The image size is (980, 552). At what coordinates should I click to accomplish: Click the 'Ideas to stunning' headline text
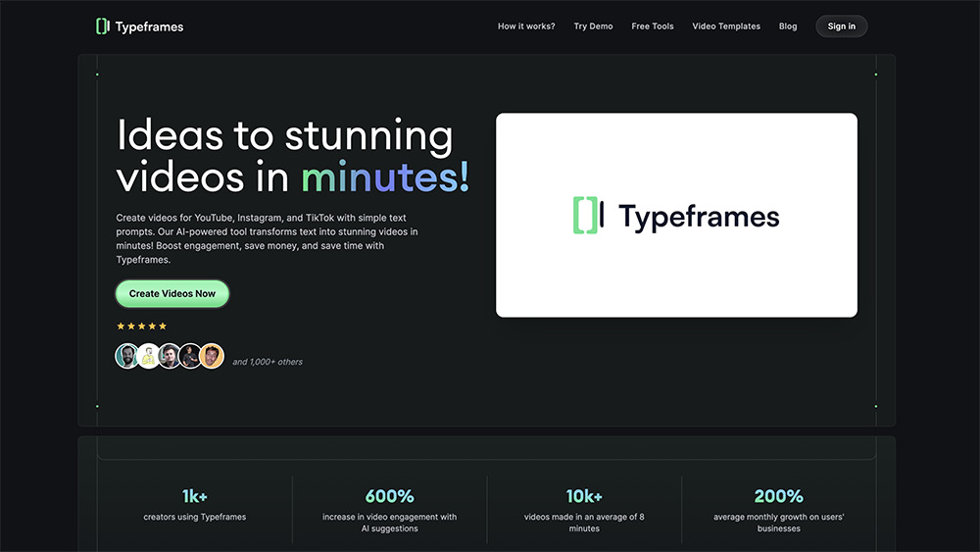point(284,135)
